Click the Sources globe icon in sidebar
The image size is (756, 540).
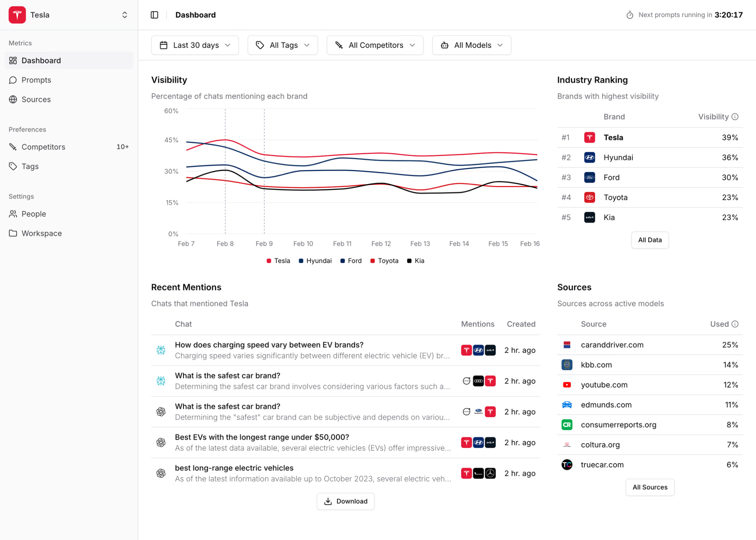[13, 99]
